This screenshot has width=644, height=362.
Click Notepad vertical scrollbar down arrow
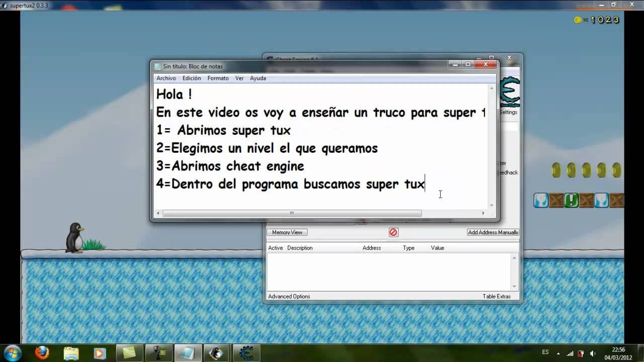pos(492,205)
